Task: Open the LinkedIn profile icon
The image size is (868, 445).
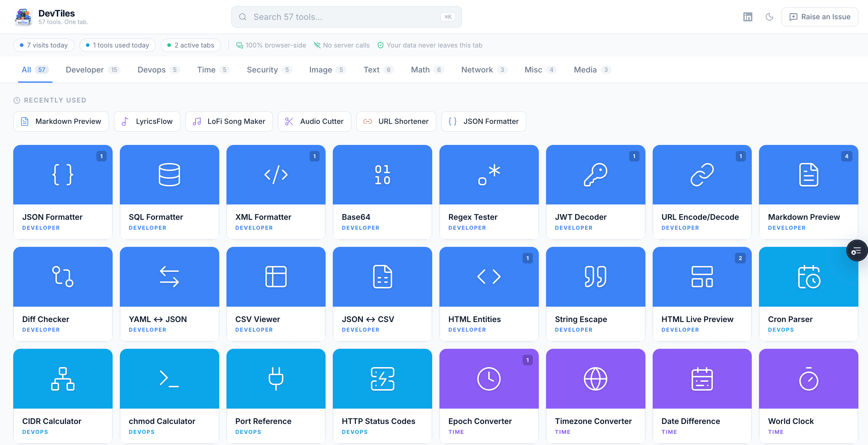Action: 747,17
